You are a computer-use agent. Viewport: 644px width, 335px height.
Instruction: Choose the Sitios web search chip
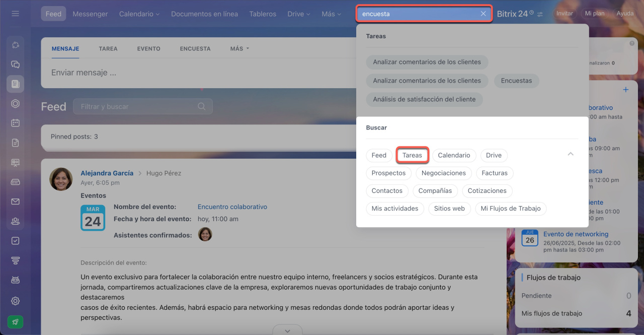449,209
